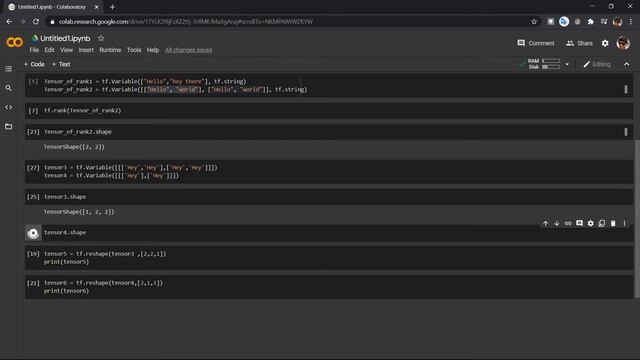
Task: Open the Edit menu
Action: coord(49,50)
